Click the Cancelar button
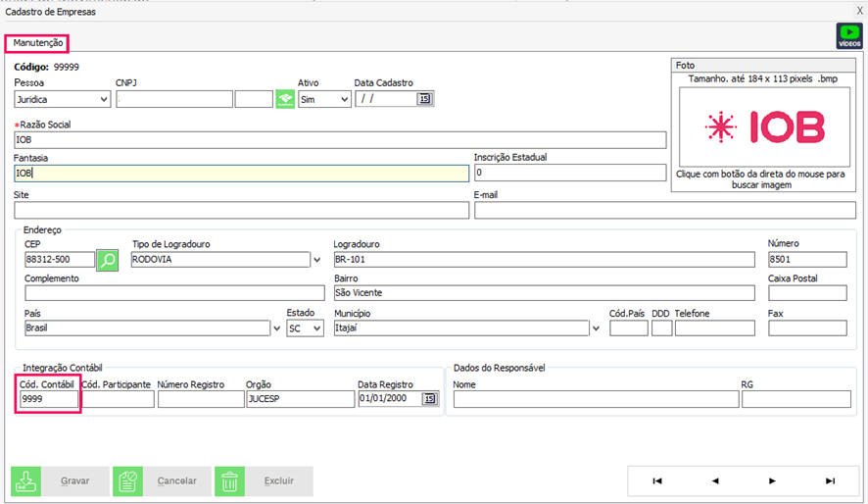 pos(162,481)
